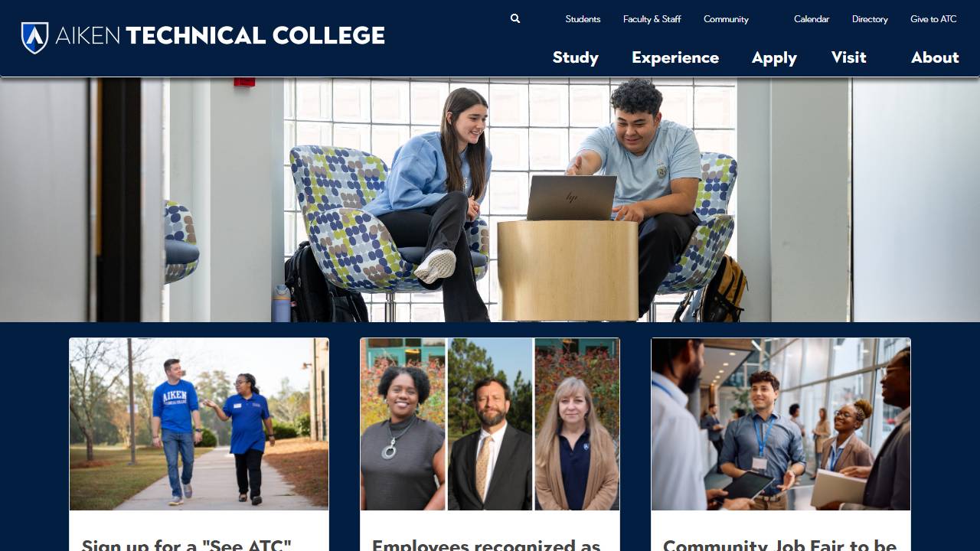Open the Experience menu
980x551 pixels.
pyautogui.click(x=675, y=57)
